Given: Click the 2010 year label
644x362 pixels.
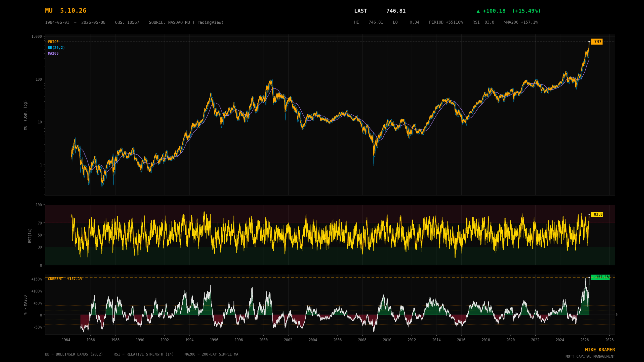Looking at the screenshot, I should tap(387, 340).
